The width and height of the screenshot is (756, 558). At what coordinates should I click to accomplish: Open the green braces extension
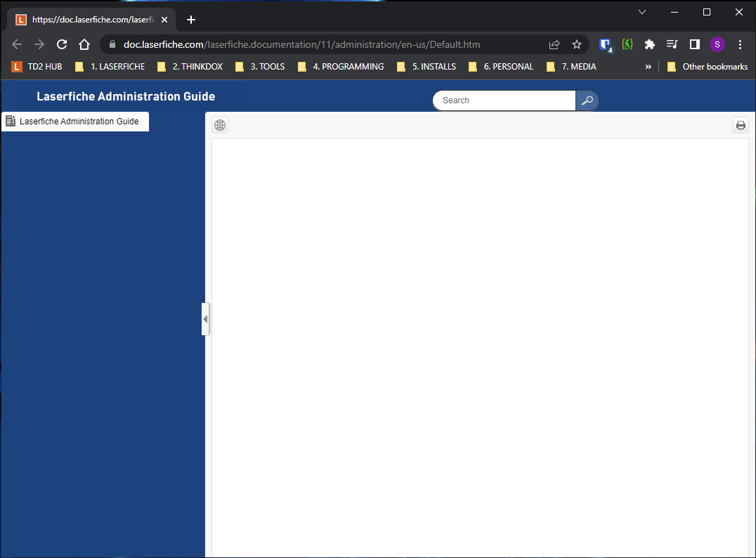coord(627,44)
